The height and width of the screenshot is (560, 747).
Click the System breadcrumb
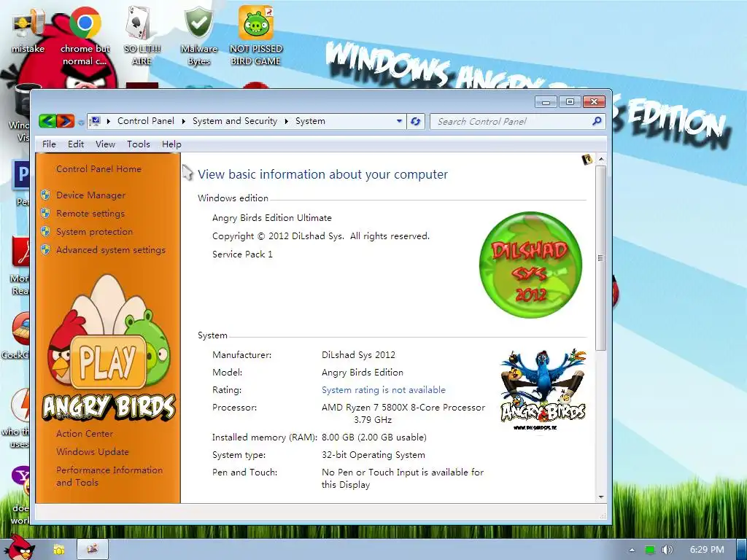click(310, 122)
